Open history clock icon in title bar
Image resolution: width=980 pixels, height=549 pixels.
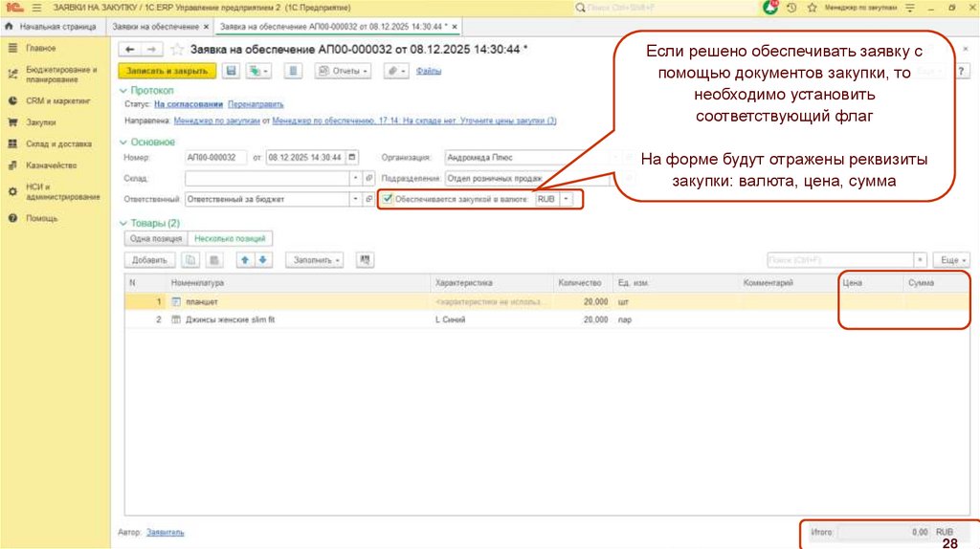point(791,7)
